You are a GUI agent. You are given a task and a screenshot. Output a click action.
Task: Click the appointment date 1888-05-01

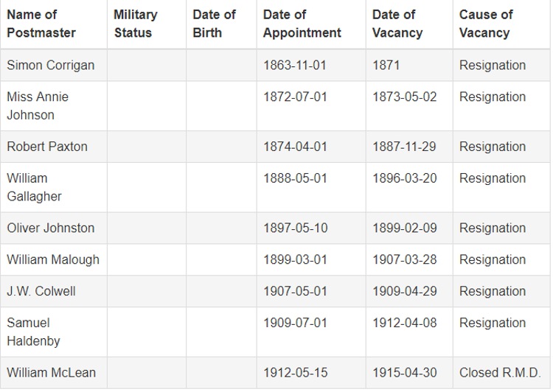coord(295,178)
